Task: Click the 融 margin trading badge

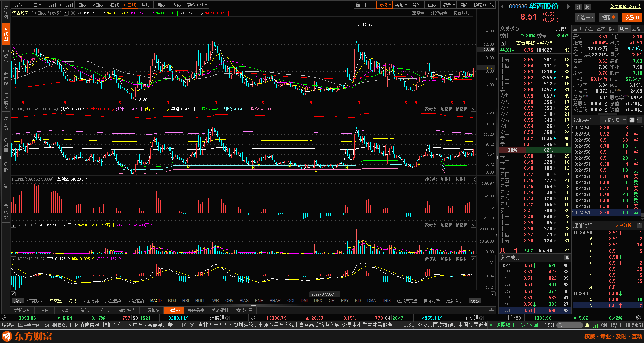Action: pyautogui.click(x=578, y=7)
